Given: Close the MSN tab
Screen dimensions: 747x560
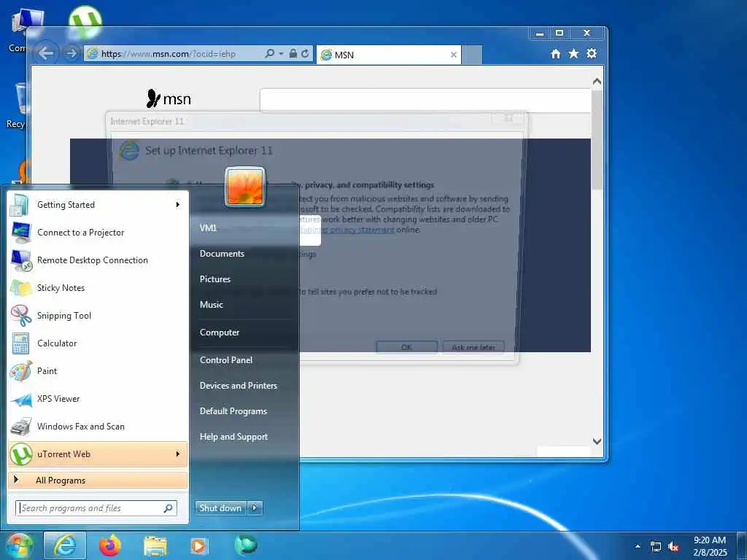Looking at the screenshot, I should tap(454, 55).
